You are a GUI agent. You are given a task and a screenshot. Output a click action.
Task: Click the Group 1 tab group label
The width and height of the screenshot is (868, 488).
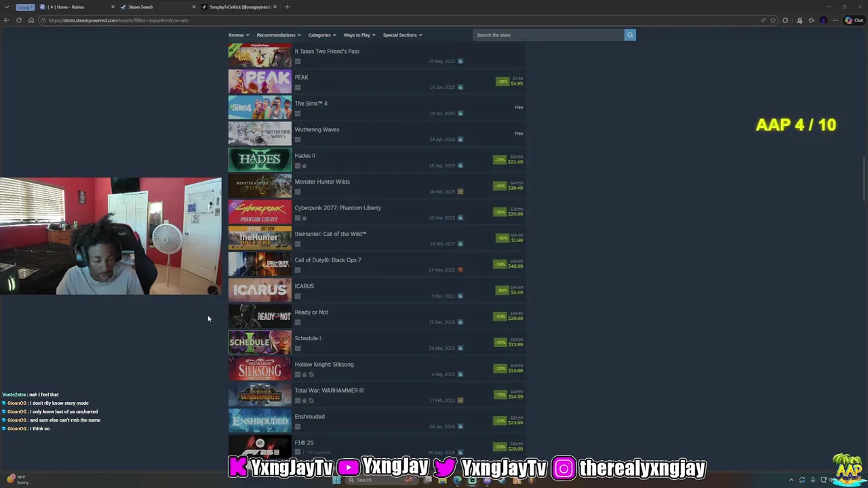pyautogui.click(x=25, y=7)
